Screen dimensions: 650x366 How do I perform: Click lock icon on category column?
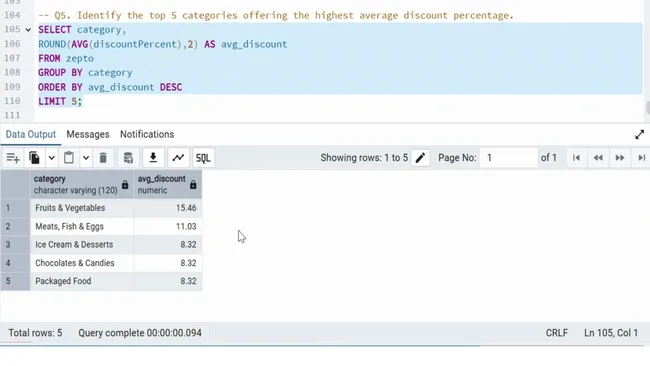(125, 185)
